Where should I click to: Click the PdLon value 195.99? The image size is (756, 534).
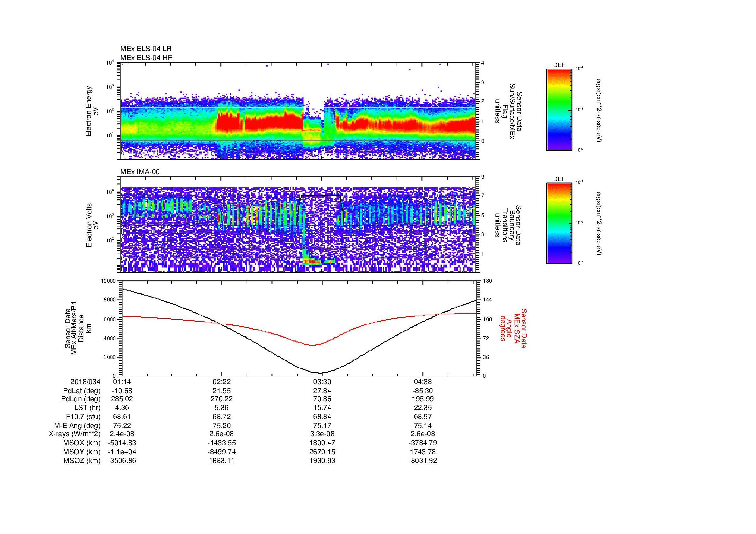(x=422, y=399)
